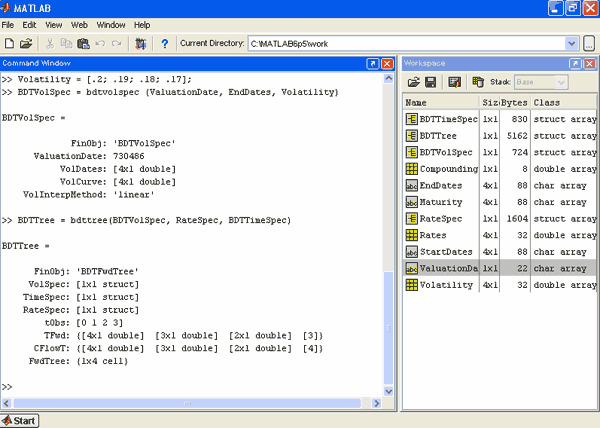Click the Command Window scroll right arrow
This screenshot has width=600, height=428.
pos(377,403)
